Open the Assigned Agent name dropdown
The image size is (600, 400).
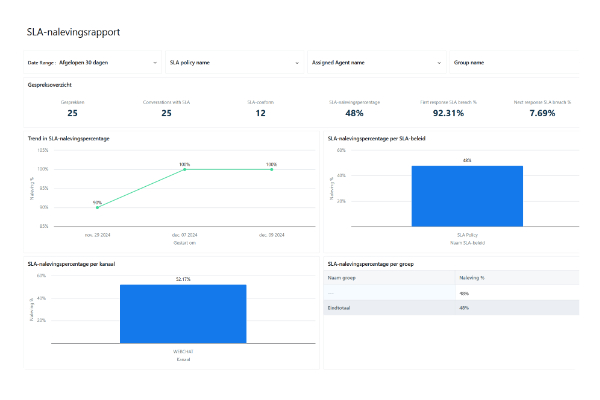point(375,62)
